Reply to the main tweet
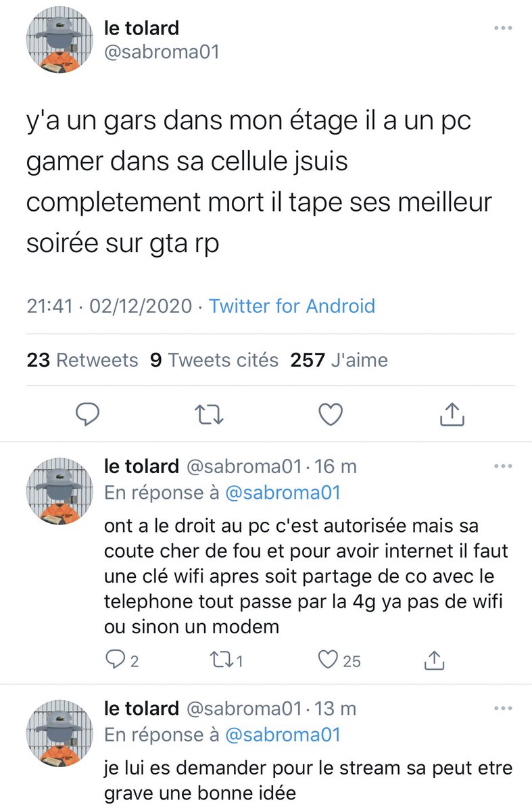 tap(87, 415)
